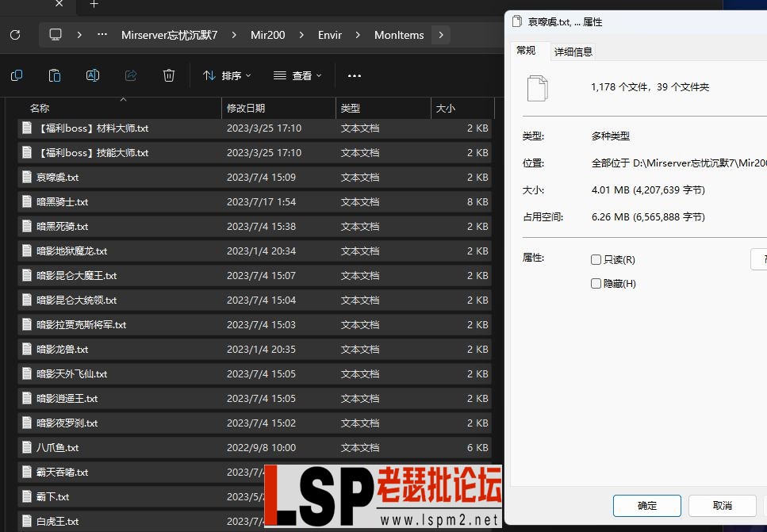Click the Copy toolbar icon
Viewport: 767px width, 532px height.
coord(17,75)
